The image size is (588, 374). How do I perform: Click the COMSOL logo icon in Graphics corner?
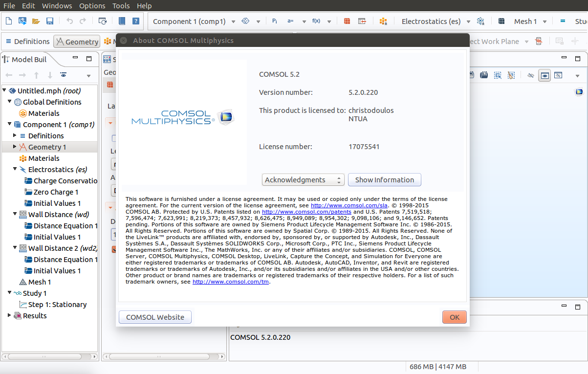click(x=579, y=91)
